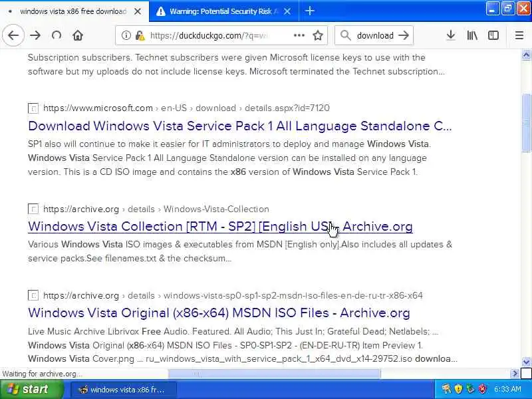Stop or reload the loading page
532x399 pixels.
point(57,35)
